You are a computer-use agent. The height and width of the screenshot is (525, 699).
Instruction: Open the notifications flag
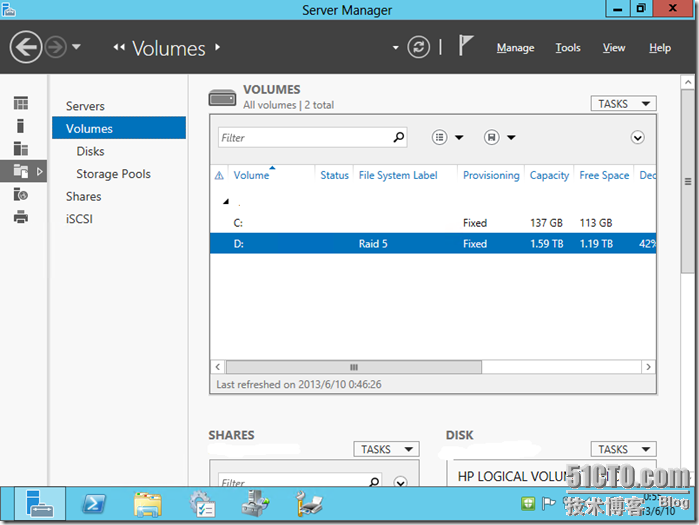pos(465,45)
